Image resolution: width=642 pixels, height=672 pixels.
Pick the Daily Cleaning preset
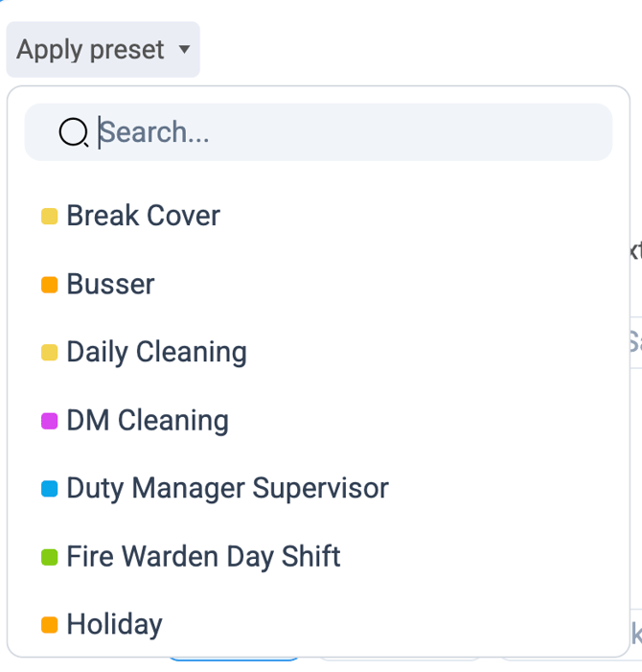coord(156,352)
